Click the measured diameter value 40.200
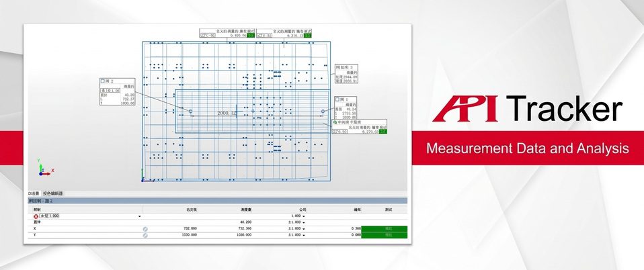The height and width of the screenshot is (270, 644). 246,222
